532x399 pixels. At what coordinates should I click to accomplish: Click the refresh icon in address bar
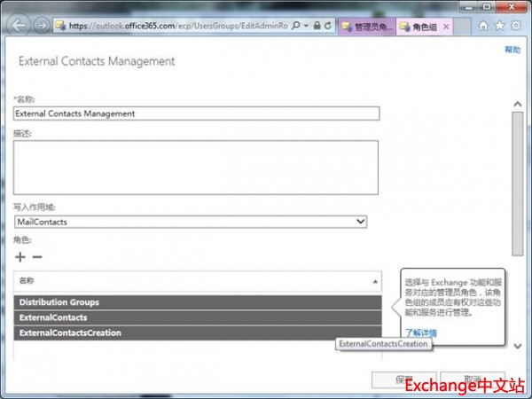click(x=329, y=27)
